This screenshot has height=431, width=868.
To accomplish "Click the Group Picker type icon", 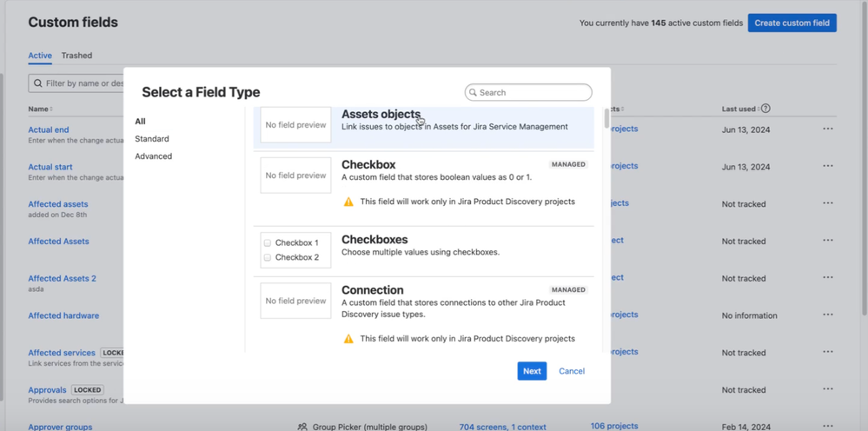I will pos(302,428).
